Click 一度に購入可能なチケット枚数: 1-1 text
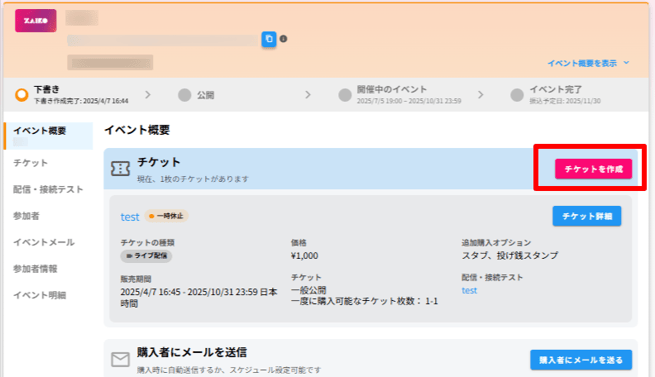Image resolution: width=655 pixels, height=377 pixels. [x=364, y=301]
